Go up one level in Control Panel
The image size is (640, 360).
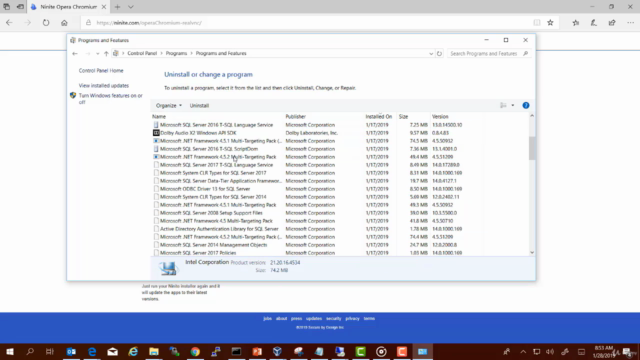106,53
